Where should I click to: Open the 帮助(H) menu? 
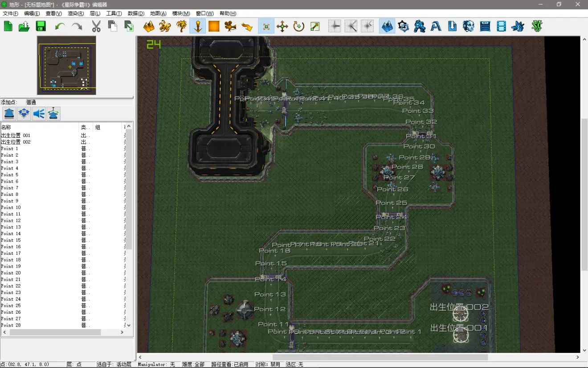click(x=228, y=13)
